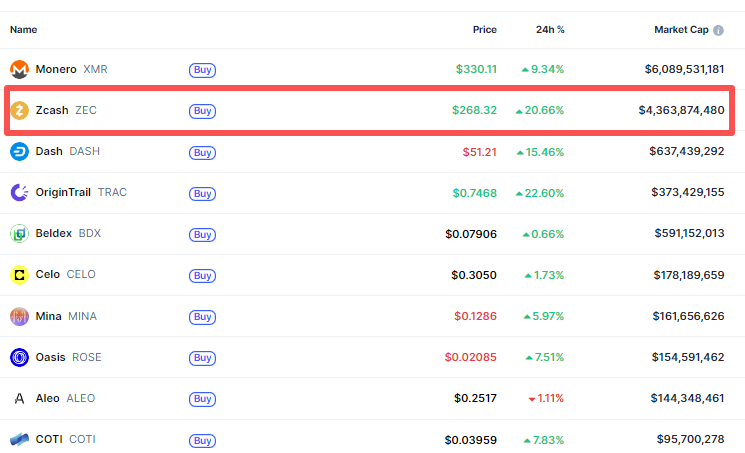745x453 pixels.
Task: Open the Market Cap info tooltip icon
Action: click(718, 30)
